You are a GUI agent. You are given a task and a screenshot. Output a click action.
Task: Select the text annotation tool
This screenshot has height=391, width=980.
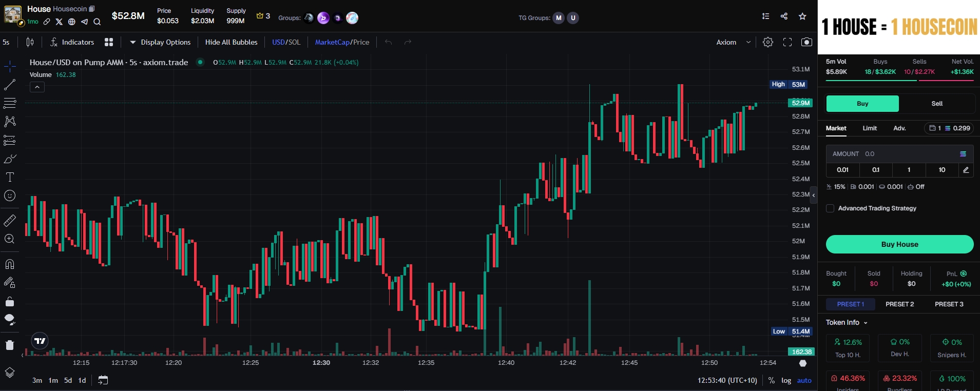pyautogui.click(x=10, y=178)
